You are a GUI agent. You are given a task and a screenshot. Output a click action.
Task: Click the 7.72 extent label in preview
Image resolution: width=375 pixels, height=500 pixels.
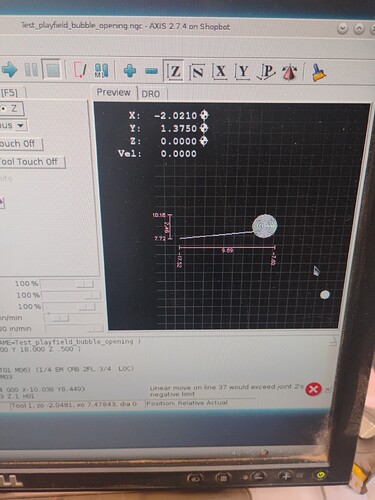tap(160, 239)
